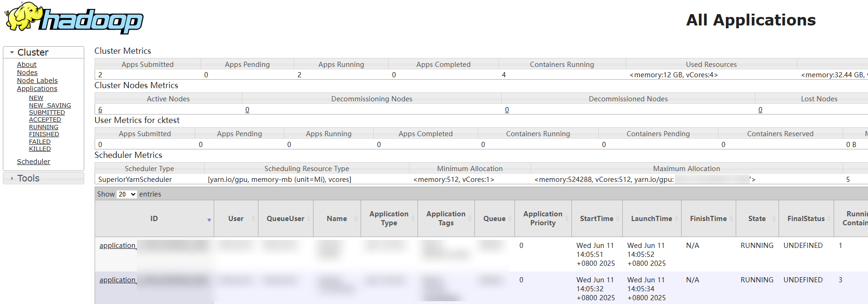
Task: Sort table by StartTime column
Action: (596, 219)
